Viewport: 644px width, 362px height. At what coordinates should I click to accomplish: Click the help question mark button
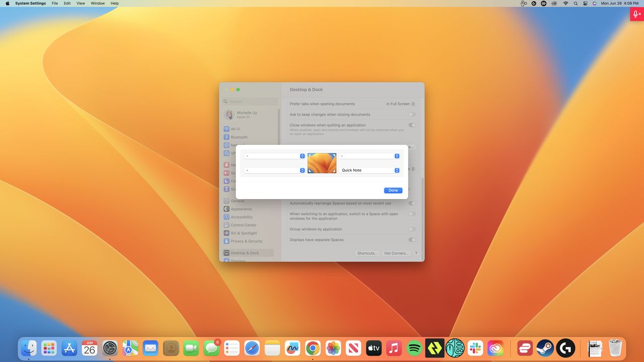pos(416,253)
